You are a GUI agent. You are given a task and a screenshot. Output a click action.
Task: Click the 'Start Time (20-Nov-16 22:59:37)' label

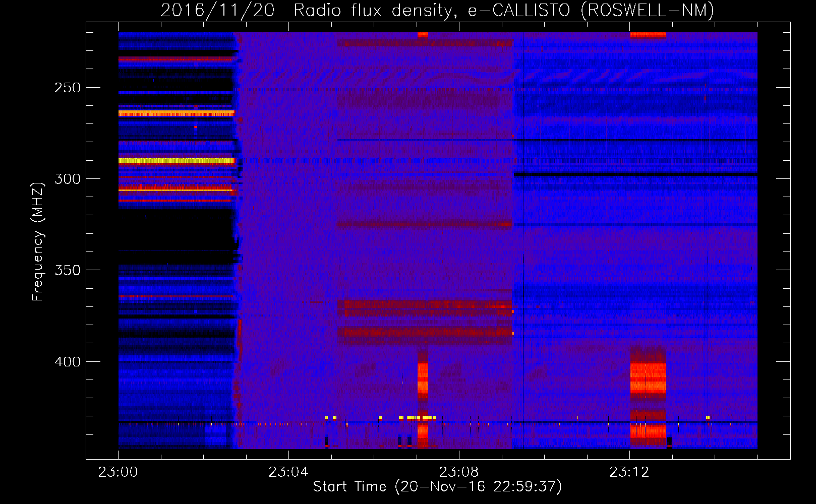(x=437, y=487)
